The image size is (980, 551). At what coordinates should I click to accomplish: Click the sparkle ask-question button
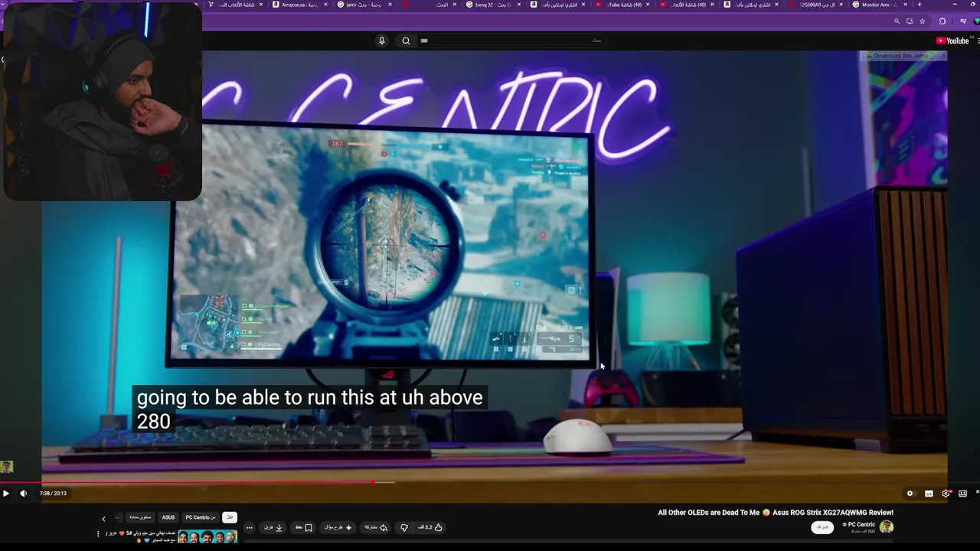(x=338, y=527)
